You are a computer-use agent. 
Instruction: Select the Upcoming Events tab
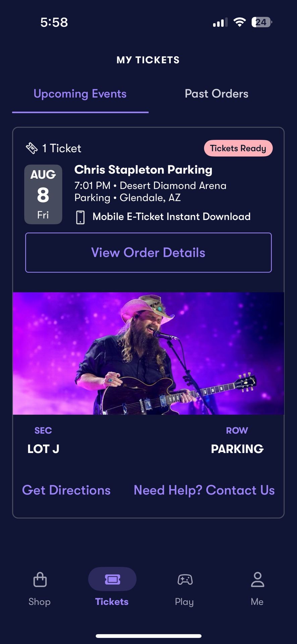80,94
